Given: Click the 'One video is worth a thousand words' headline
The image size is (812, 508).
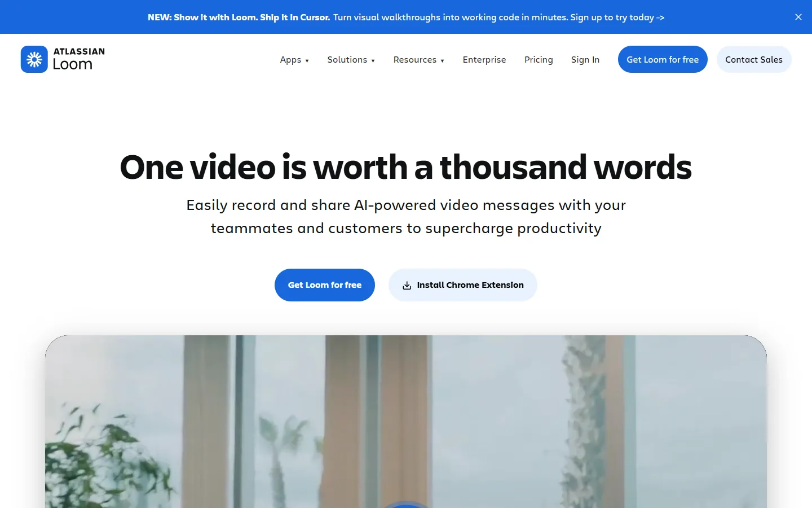Looking at the screenshot, I should [x=406, y=167].
